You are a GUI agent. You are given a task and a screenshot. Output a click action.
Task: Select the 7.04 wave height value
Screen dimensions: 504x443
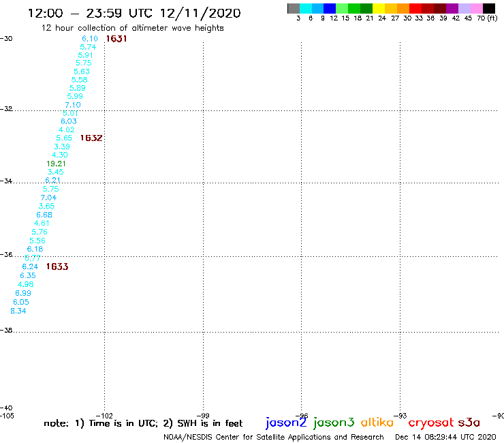(48, 198)
